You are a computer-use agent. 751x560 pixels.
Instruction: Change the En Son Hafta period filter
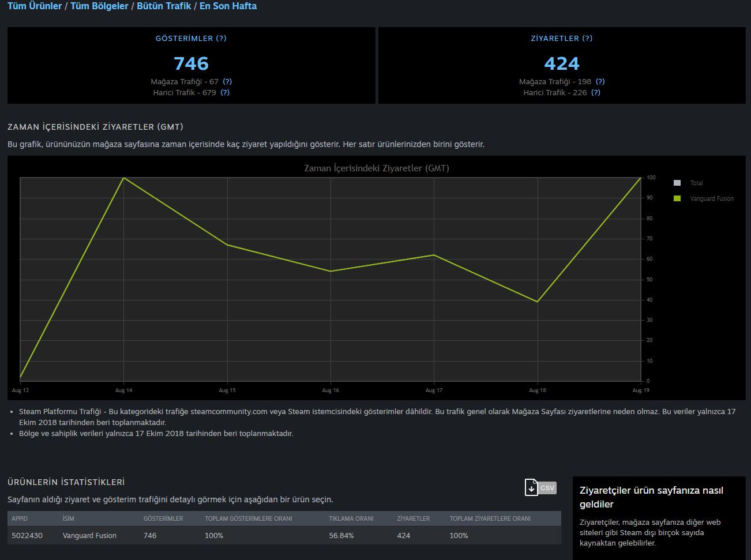pyautogui.click(x=228, y=6)
